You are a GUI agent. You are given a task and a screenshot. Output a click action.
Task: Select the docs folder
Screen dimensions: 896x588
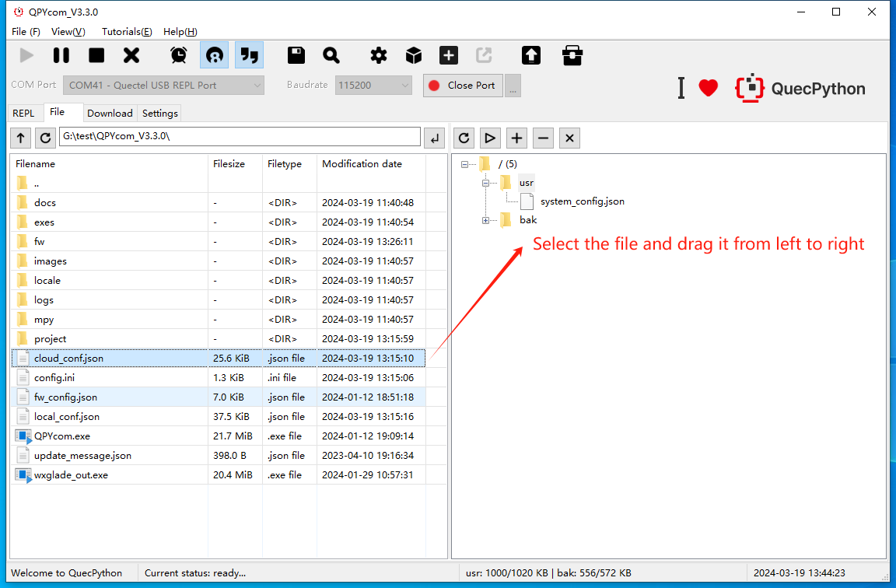point(219,203)
